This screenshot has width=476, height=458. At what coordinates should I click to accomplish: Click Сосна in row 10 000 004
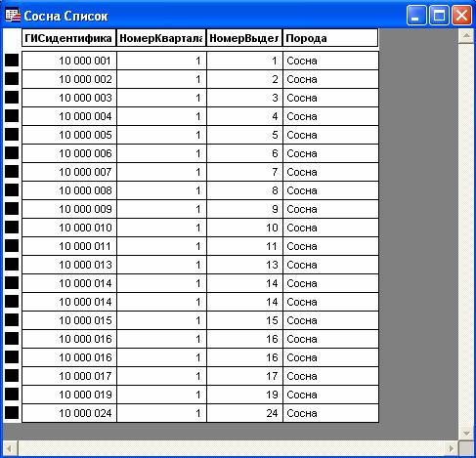330,116
